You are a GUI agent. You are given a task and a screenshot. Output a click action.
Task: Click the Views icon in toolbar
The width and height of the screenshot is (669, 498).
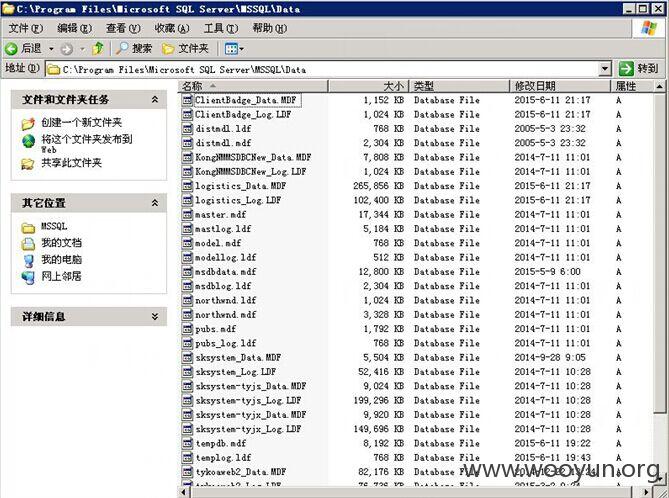pyautogui.click(x=231, y=49)
